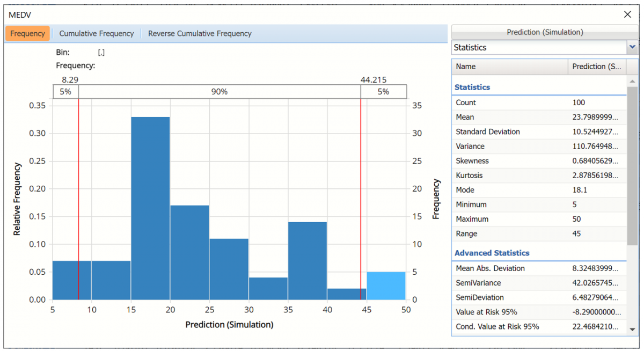This screenshot has width=644, height=351.
Task: Click the Prediction (Simulation) panel header
Action: [x=544, y=32]
